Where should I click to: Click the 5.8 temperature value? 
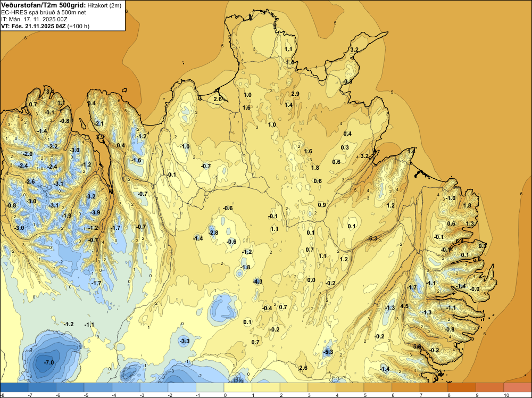click(x=477, y=259)
